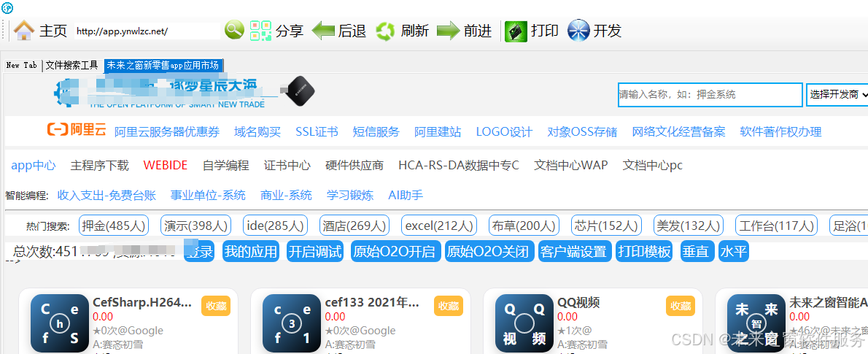
Task: Open the 学习锻炼 link
Action: [x=350, y=195]
